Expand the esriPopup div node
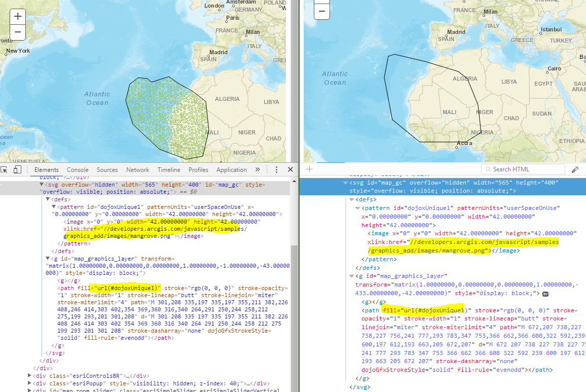The height and width of the screenshot is (392, 586). [x=29, y=383]
